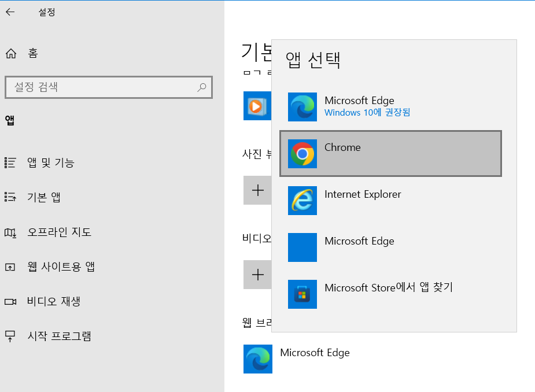Click the 시작 프로그램 icon
This screenshot has width=535, height=392.
pyautogui.click(x=10, y=336)
